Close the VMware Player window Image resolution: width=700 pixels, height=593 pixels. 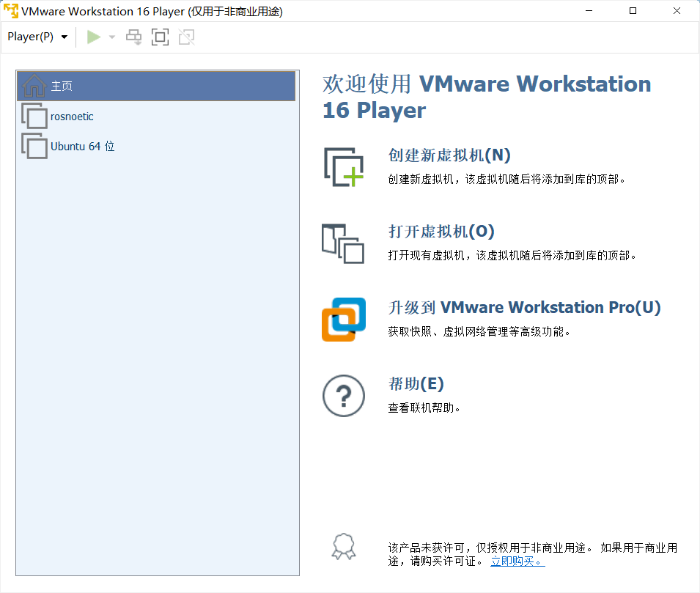point(677,11)
